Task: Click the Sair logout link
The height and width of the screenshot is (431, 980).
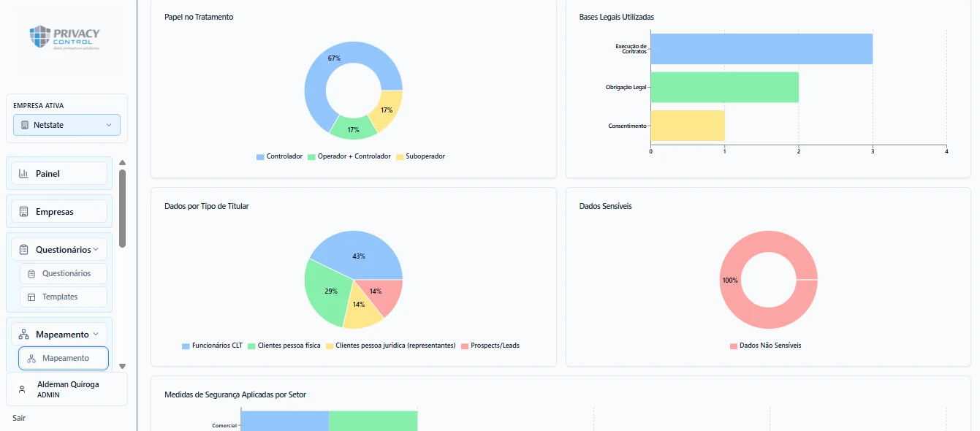Action: (19, 418)
